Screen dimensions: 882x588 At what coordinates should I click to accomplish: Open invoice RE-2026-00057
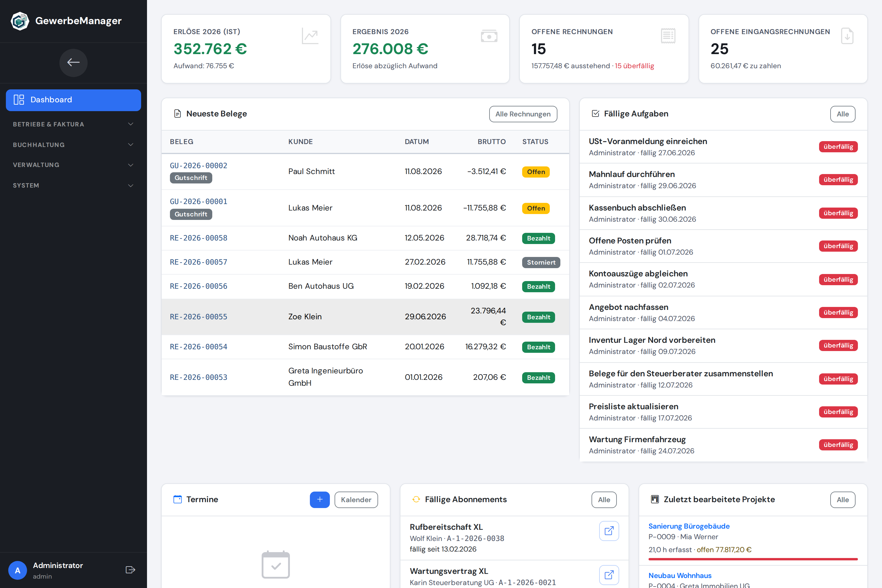[198, 262]
